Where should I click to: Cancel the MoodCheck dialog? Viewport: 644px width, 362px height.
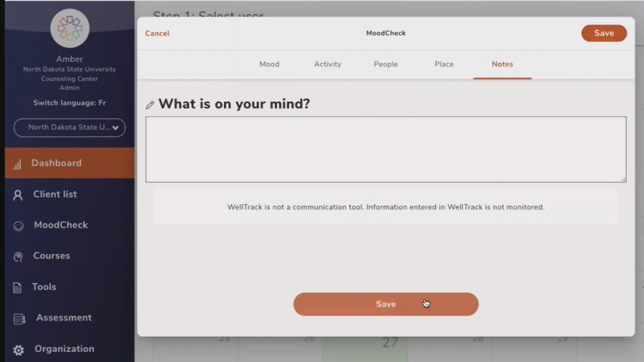point(157,34)
